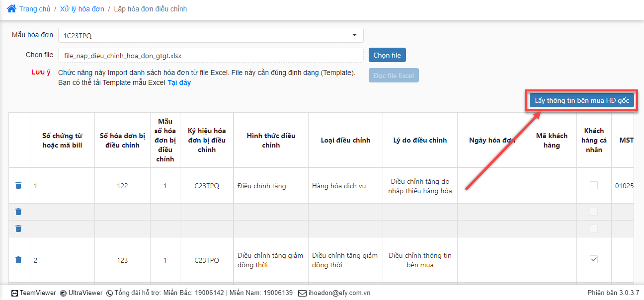Viewport: 644px width, 300px height.
Task: Open the Mẫu hóa đơn dropdown
Action: (211, 35)
